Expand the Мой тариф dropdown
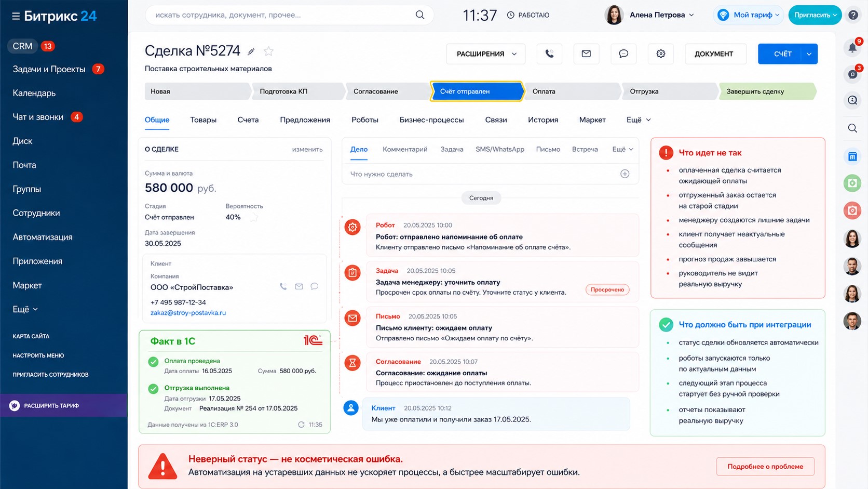The width and height of the screenshot is (868, 489). (x=748, y=15)
